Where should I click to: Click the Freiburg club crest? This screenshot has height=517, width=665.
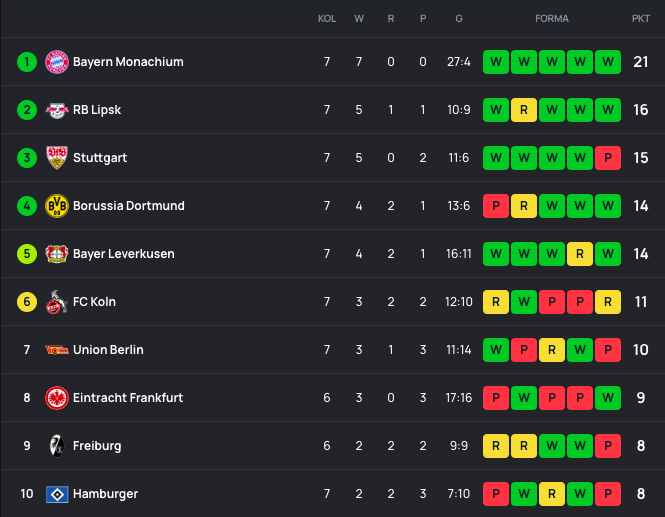(x=56, y=446)
